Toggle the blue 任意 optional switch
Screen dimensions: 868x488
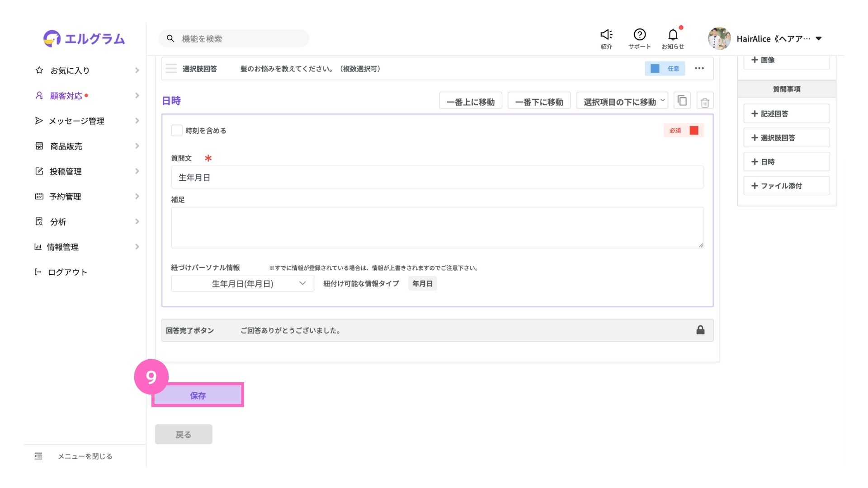(655, 69)
